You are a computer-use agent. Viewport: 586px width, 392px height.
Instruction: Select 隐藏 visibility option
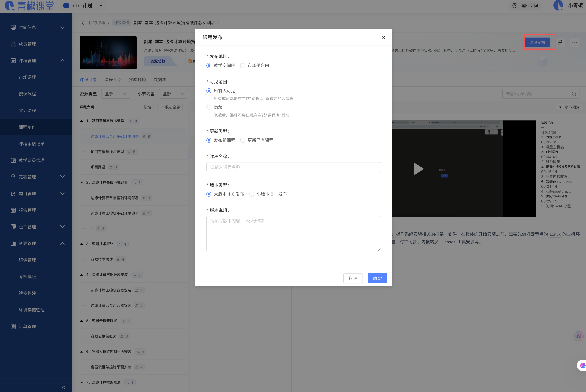[x=209, y=107]
